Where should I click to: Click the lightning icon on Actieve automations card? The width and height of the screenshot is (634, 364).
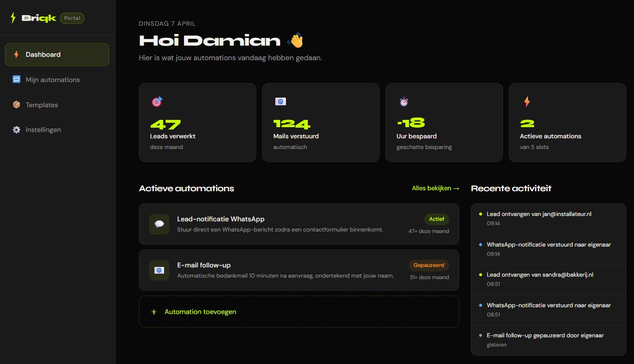[526, 101]
